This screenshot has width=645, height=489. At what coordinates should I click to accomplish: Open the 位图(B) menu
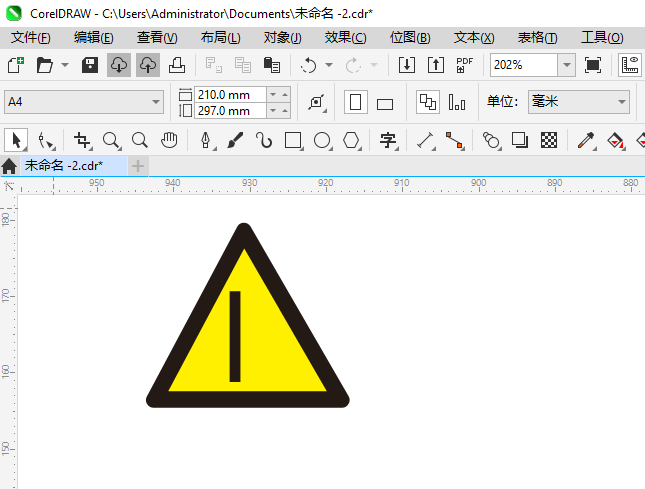410,38
